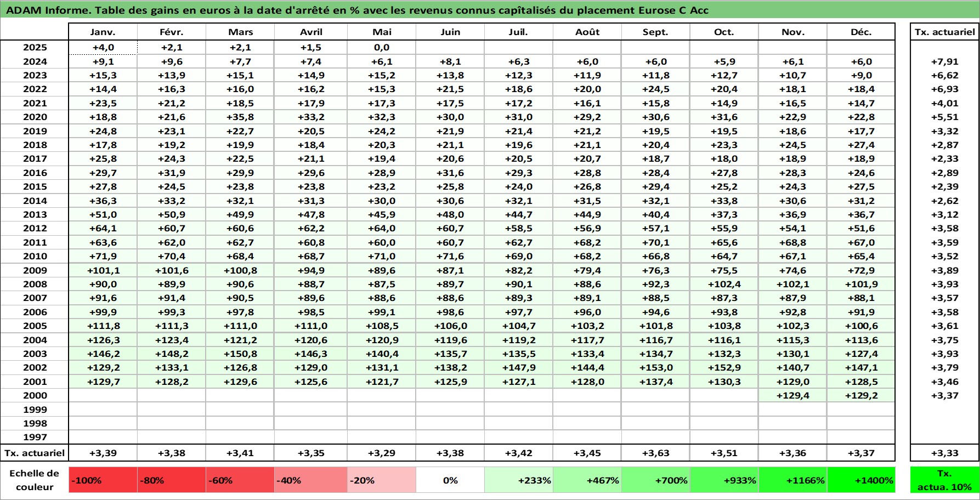
Task: Click the +3,33 overall actuarial rate cell
Action: [944, 453]
